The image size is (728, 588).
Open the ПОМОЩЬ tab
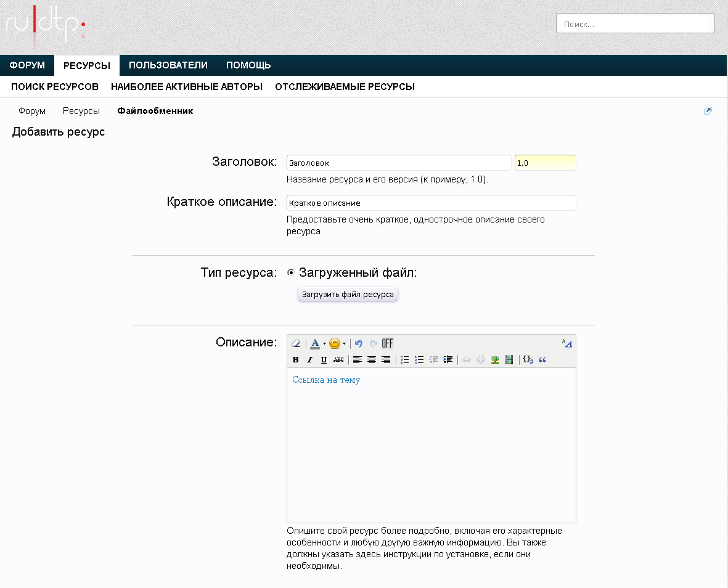click(248, 65)
